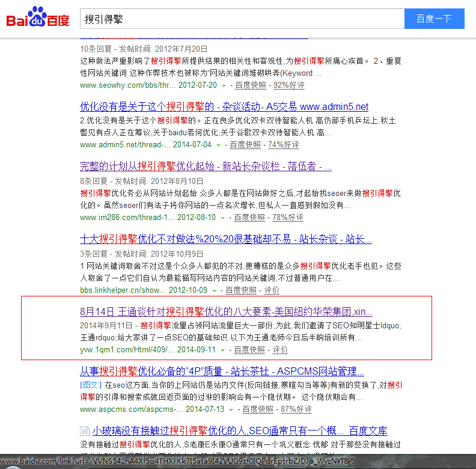
Task: Open the 完整的计划从搜引得擎优化起始 result
Action: [x=206, y=166]
